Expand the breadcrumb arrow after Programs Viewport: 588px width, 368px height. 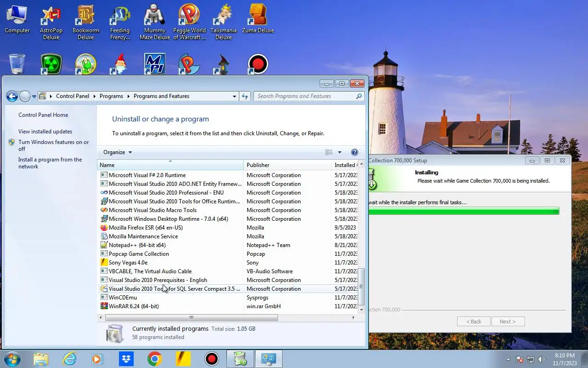[129, 96]
